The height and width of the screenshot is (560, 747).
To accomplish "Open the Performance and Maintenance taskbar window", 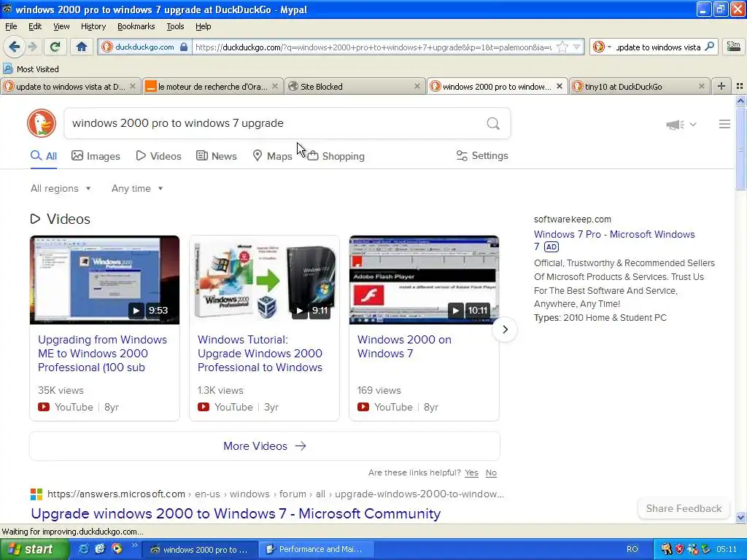I will (317, 549).
